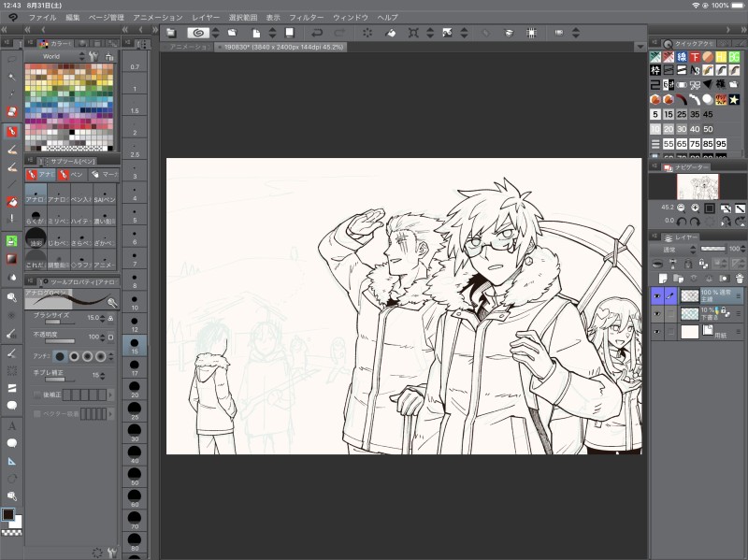
Task: Toggle the Lock layer icon
Action: pos(688,264)
